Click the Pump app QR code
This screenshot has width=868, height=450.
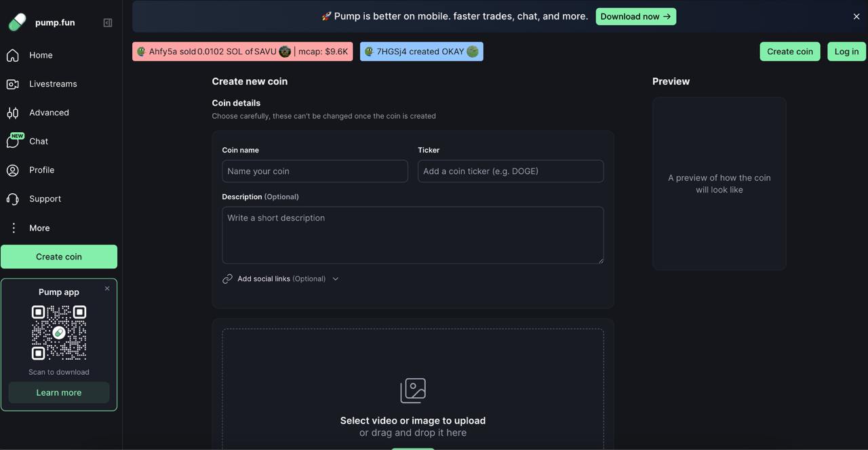[59, 332]
